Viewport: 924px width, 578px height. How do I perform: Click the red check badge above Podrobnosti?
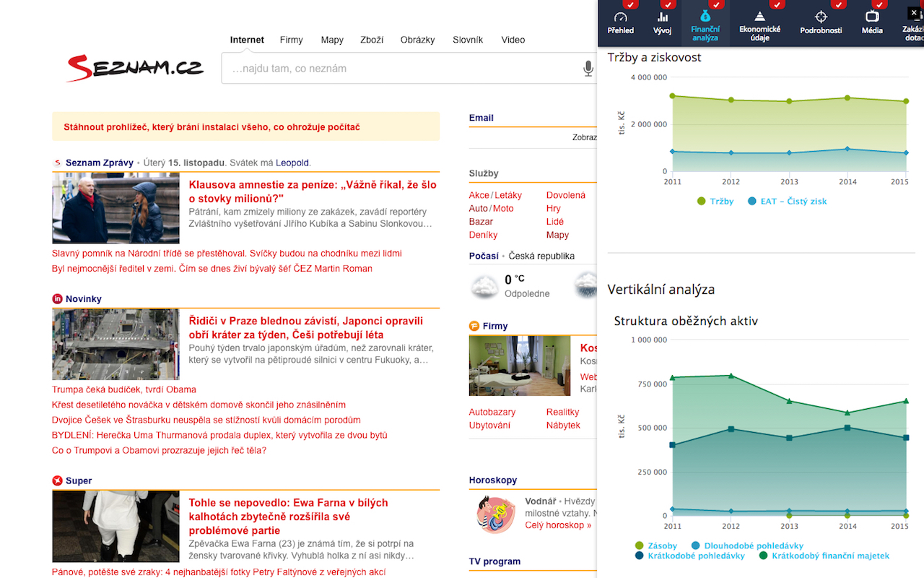pos(838,4)
